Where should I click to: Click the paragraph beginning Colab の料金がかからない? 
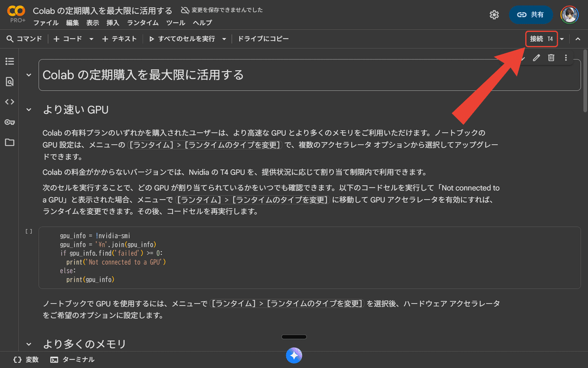pos(235,173)
